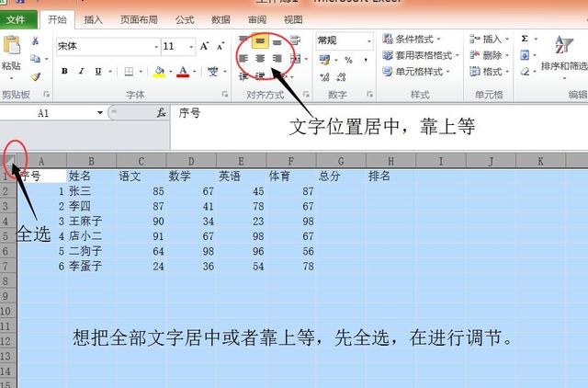Decrease decimal places icon
The width and height of the screenshot is (588, 388).
(x=341, y=77)
